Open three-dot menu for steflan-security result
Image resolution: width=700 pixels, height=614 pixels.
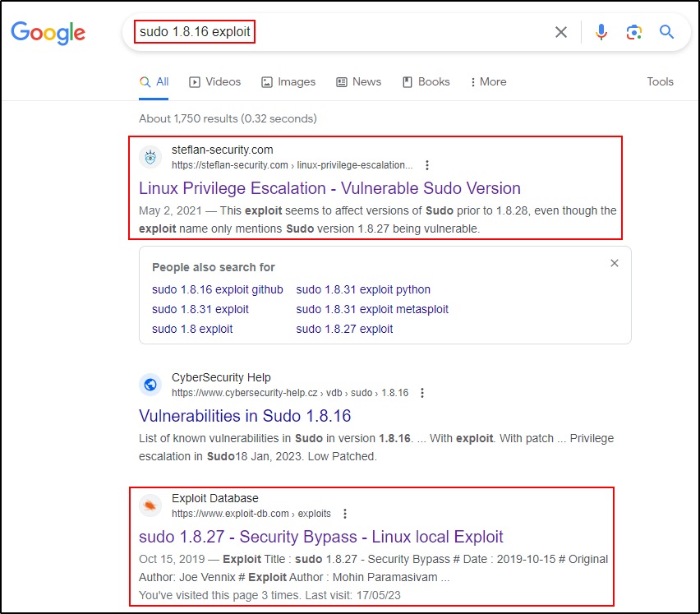pyautogui.click(x=426, y=165)
